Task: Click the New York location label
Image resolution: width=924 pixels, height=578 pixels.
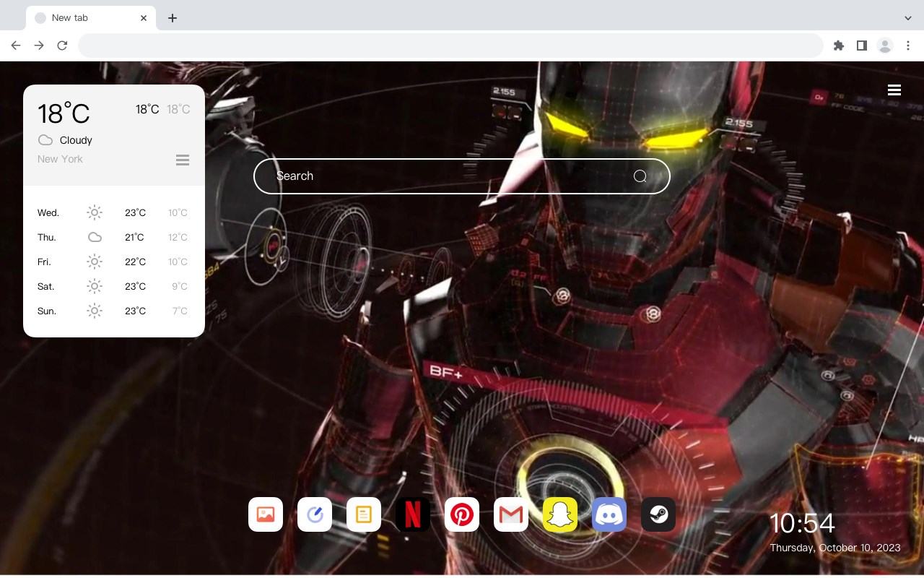Action: point(60,159)
